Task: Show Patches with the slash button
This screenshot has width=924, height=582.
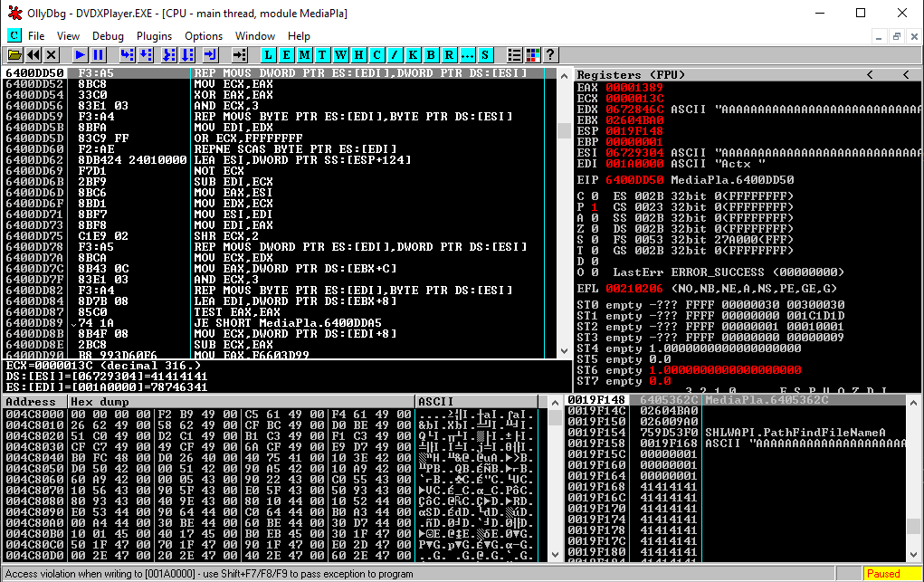Action: (395, 55)
